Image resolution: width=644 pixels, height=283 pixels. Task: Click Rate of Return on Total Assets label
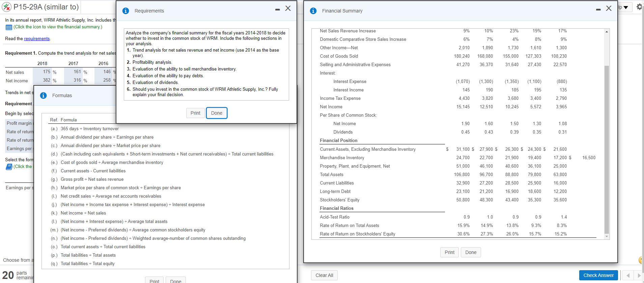[x=349, y=226]
